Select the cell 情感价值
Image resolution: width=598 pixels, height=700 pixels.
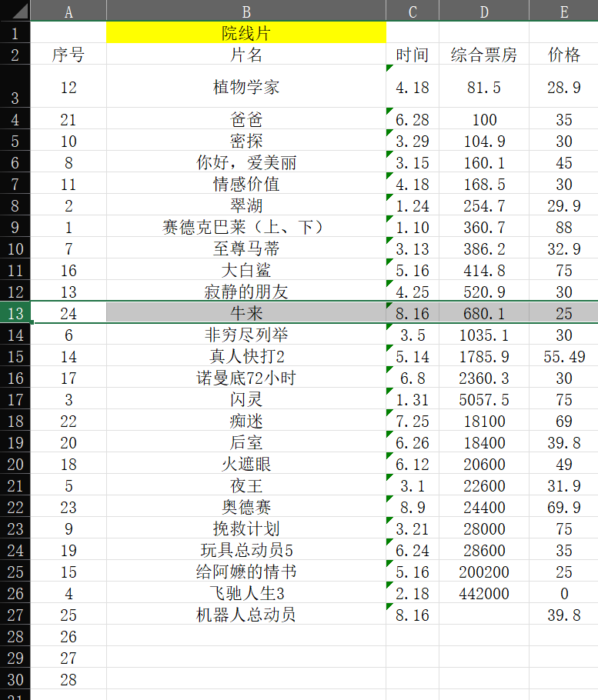click(246, 184)
